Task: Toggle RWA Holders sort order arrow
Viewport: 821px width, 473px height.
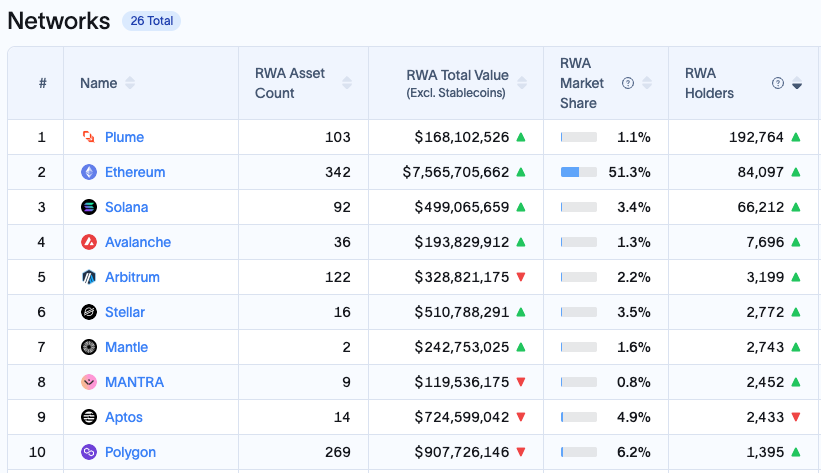Action: point(797,83)
